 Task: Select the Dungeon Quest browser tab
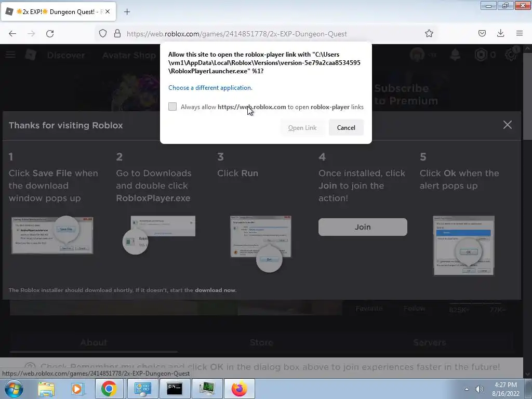[58, 11]
